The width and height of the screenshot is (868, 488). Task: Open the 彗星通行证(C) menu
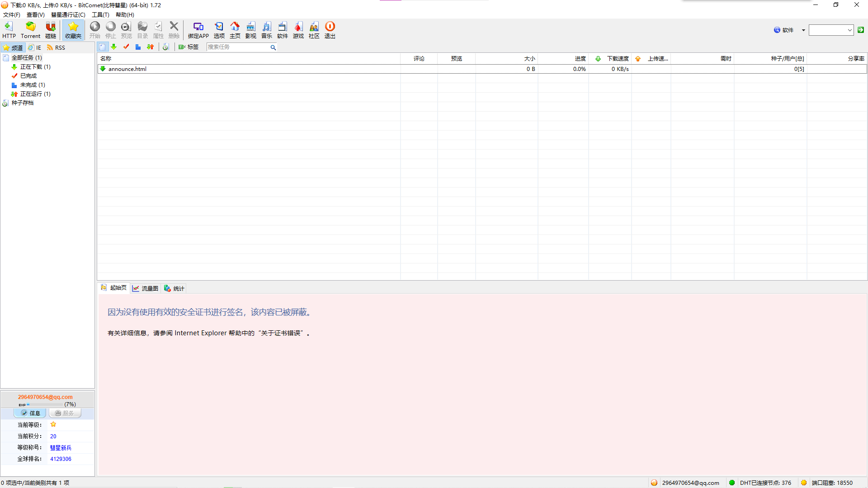(x=68, y=15)
